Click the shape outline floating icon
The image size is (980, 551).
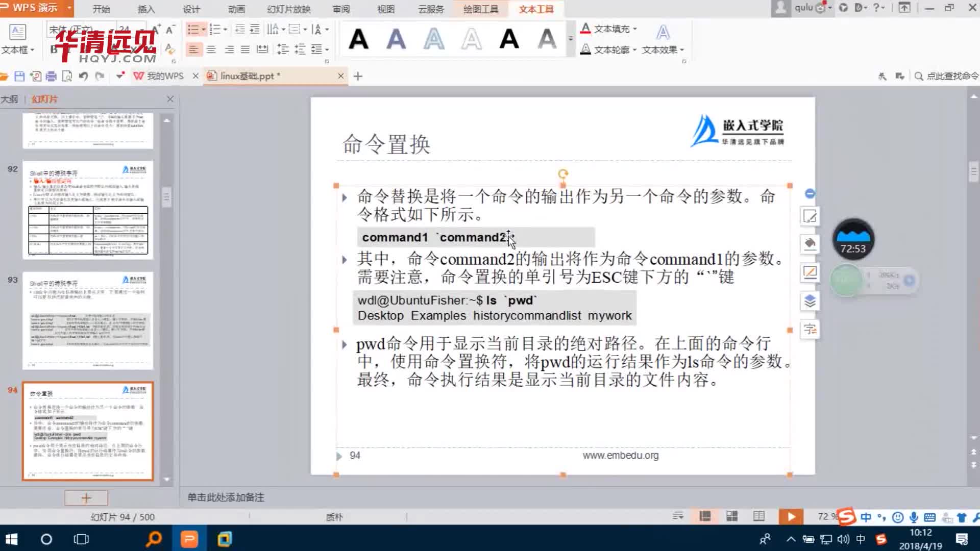coord(810,272)
